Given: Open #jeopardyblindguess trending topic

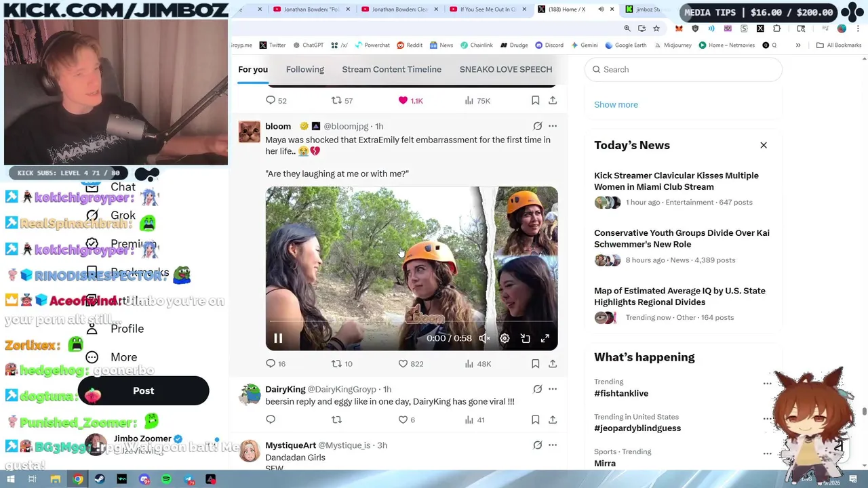Looking at the screenshot, I should pos(637,428).
